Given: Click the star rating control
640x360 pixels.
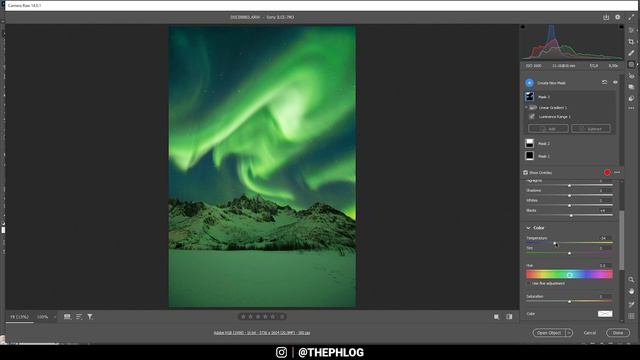Looking at the screenshot, I should [x=262, y=317].
